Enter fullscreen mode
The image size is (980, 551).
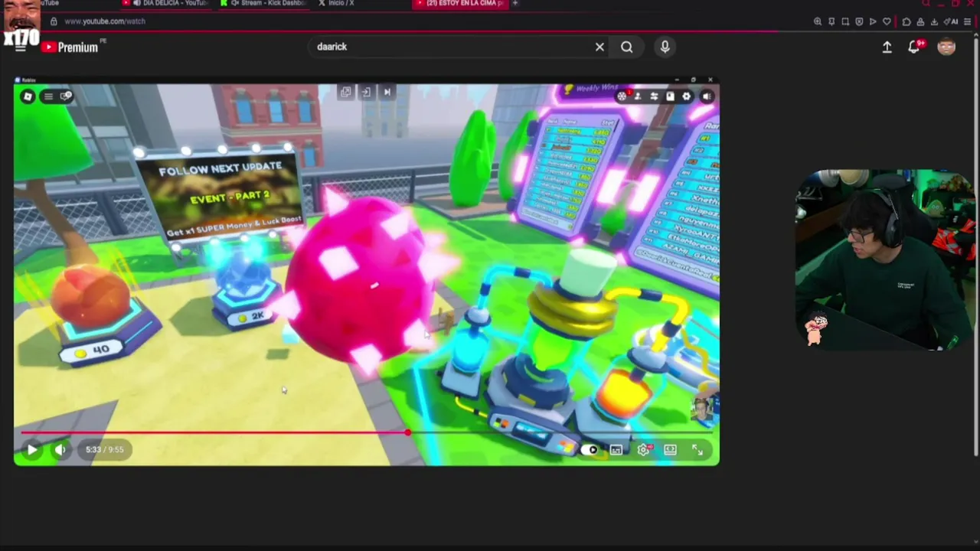click(x=697, y=450)
